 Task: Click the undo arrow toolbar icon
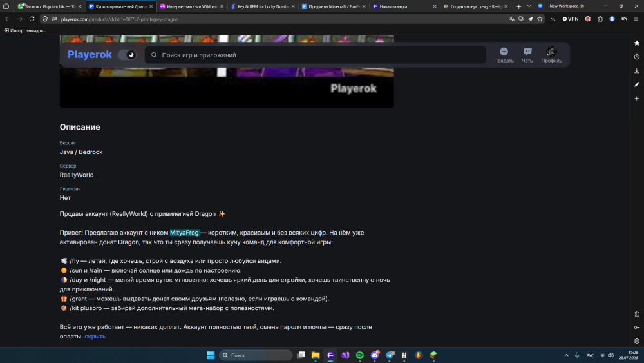click(x=624, y=19)
